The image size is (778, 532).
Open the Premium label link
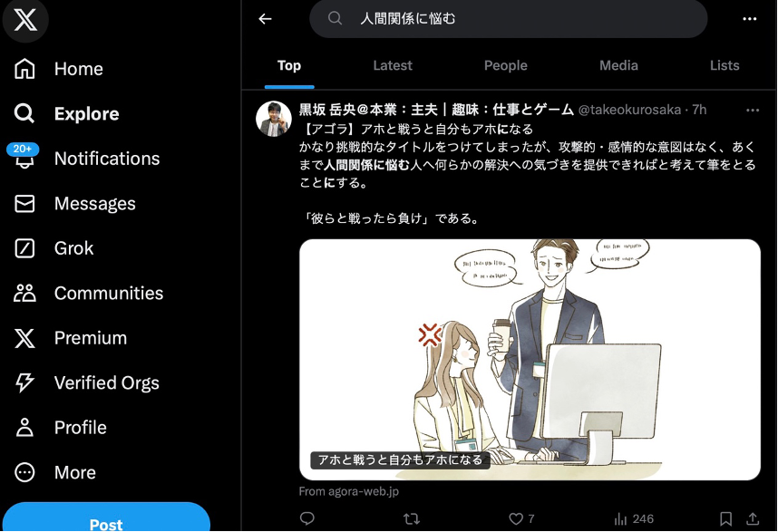91,338
